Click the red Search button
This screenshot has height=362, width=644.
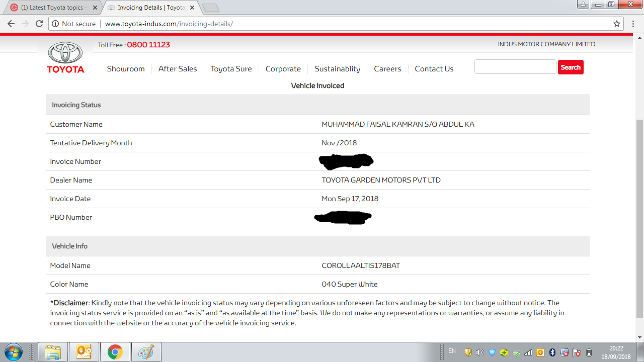click(x=571, y=67)
